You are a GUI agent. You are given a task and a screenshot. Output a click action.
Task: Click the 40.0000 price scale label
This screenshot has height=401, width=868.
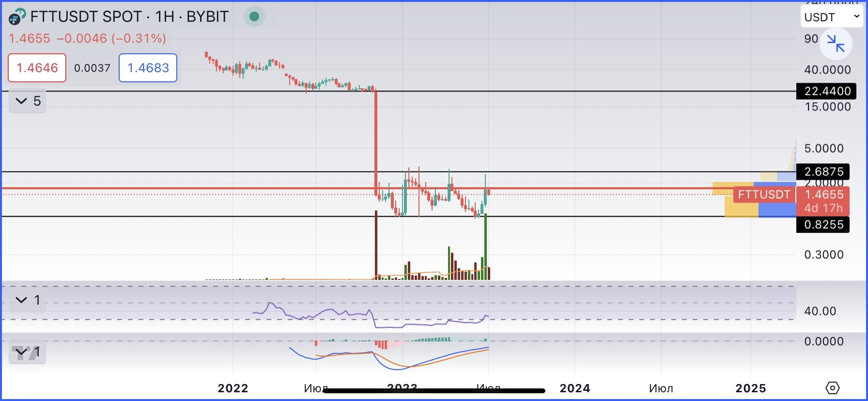(x=827, y=70)
